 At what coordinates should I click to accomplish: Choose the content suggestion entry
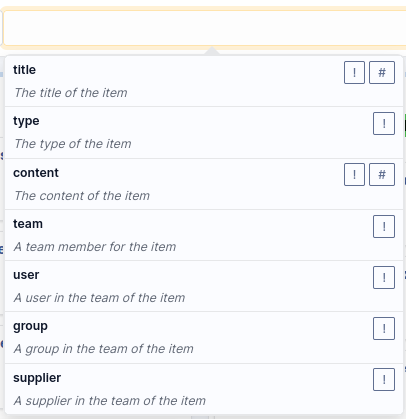point(204,184)
